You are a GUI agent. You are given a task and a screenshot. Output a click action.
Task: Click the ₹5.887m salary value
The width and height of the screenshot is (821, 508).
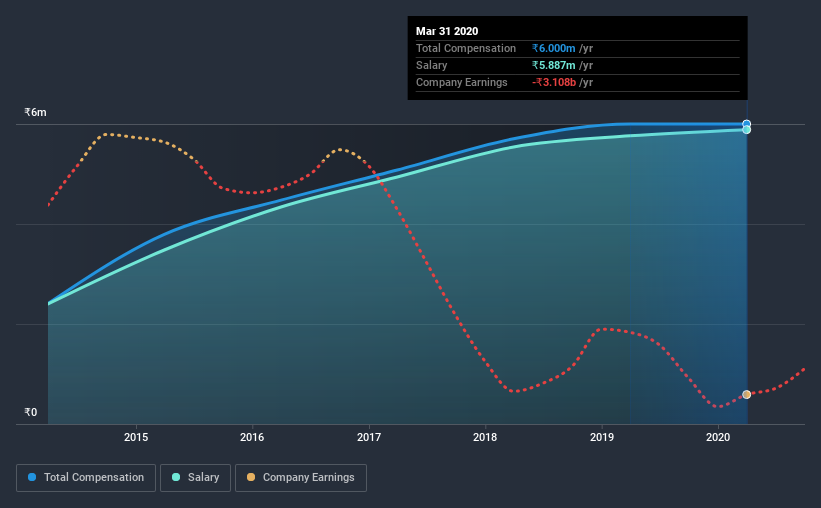[x=553, y=65]
